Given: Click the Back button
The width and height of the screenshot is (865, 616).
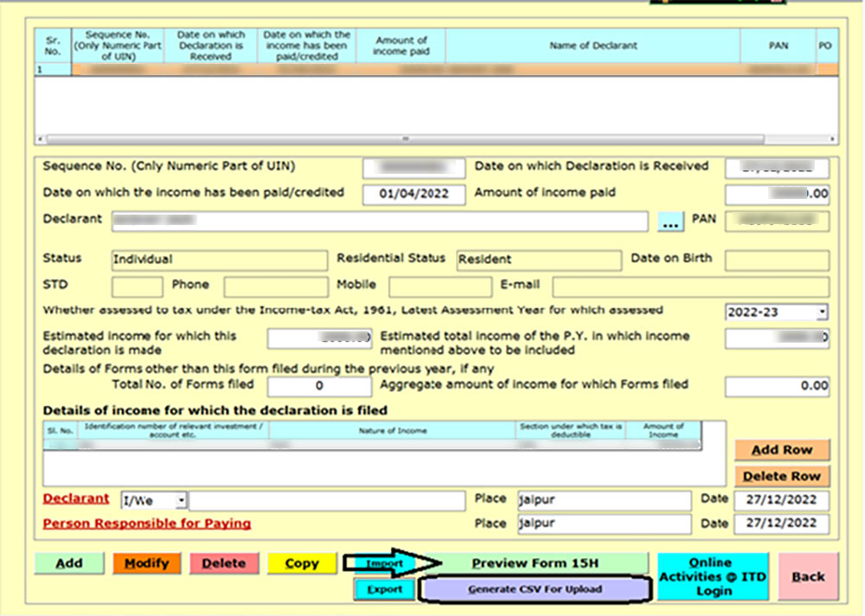Looking at the screenshot, I should coord(807,575).
